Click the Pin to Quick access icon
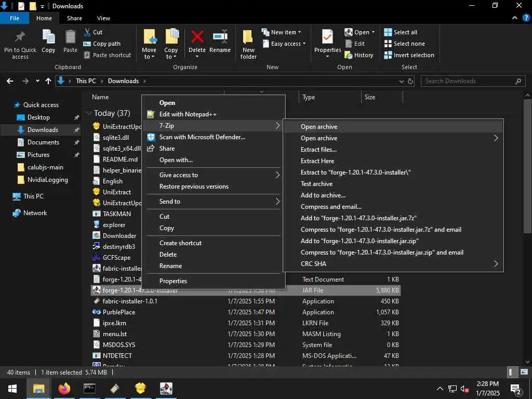 click(x=20, y=36)
